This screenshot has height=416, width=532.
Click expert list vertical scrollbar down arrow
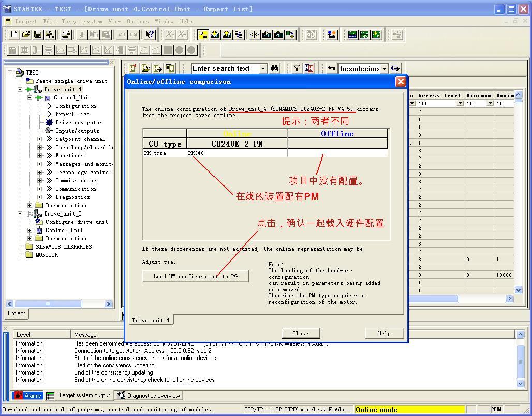coord(518,290)
